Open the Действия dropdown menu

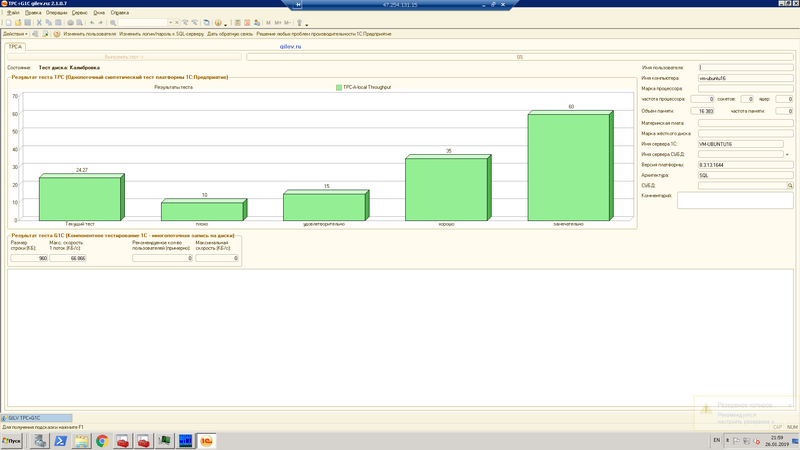coord(15,34)
